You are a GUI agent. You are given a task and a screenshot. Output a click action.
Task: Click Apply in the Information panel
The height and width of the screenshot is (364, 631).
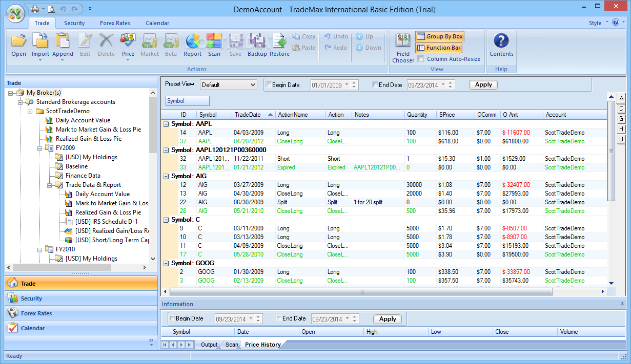pos(388,319)
